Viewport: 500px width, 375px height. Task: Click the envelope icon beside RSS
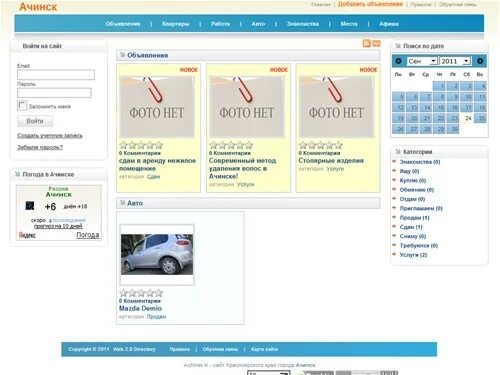click(376, 43)
